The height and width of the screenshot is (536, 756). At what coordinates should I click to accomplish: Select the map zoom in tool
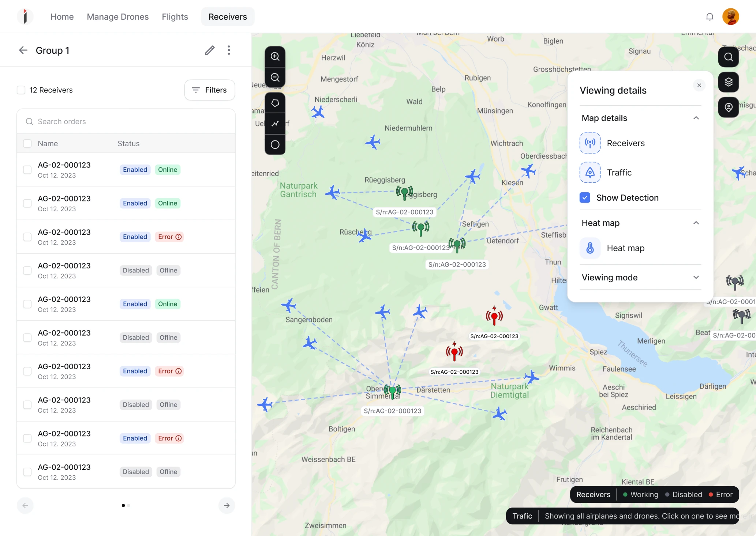point(275,56)
